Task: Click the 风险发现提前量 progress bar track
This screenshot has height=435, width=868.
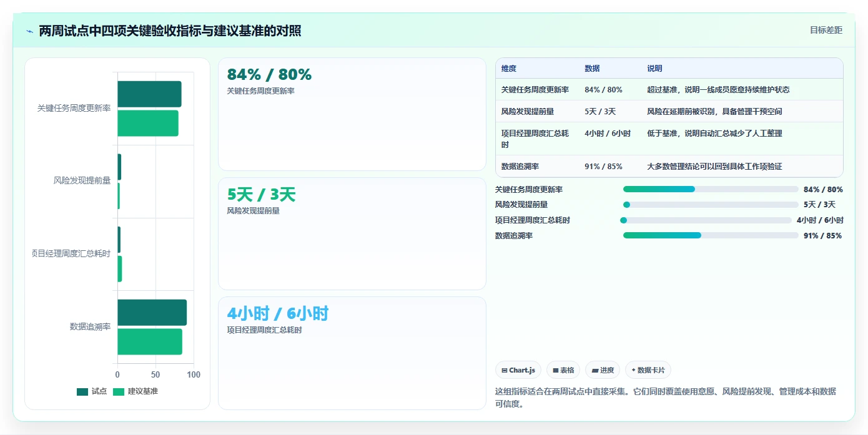Action: (x=711, y=205)
